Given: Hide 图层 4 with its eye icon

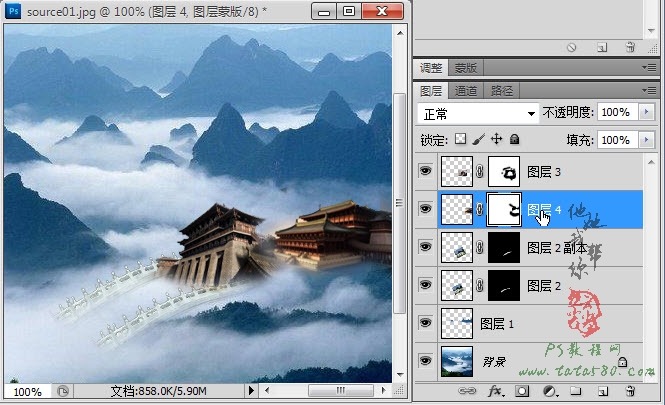Looking at the screenshot, I should click(425, 209).
